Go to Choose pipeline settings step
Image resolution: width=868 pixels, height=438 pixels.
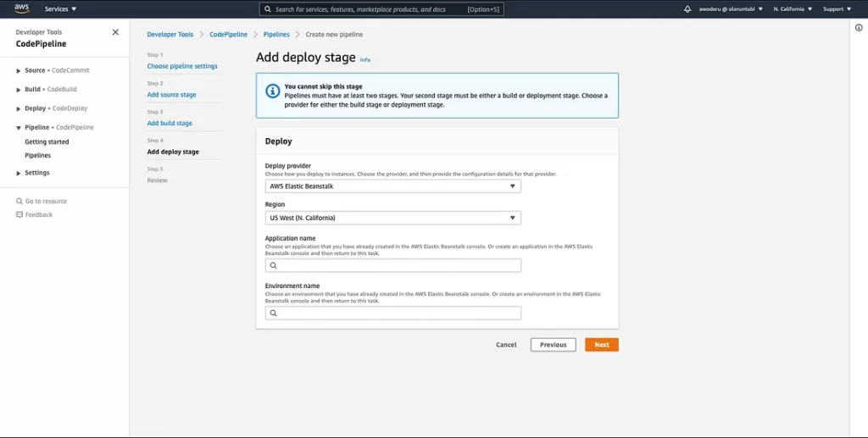(182, 66)
